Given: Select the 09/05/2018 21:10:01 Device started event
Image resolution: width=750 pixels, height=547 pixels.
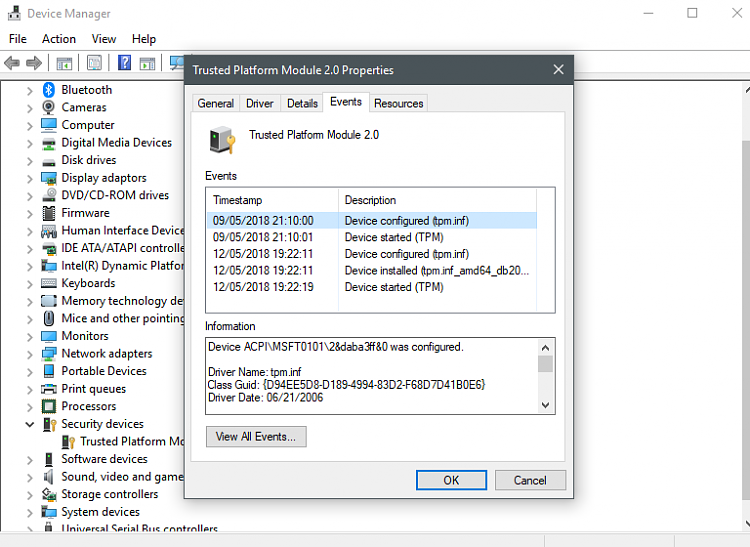Looking at the screenshot, I should 372,237.
